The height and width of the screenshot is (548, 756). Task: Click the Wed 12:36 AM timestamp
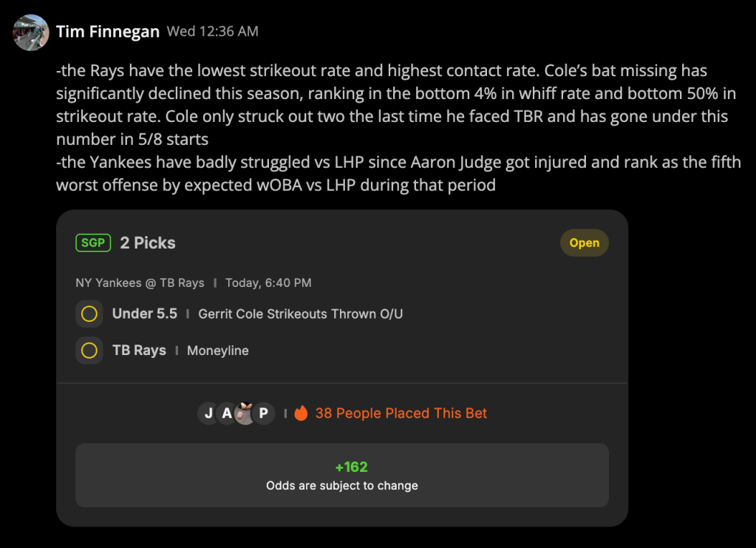[213, 31]
